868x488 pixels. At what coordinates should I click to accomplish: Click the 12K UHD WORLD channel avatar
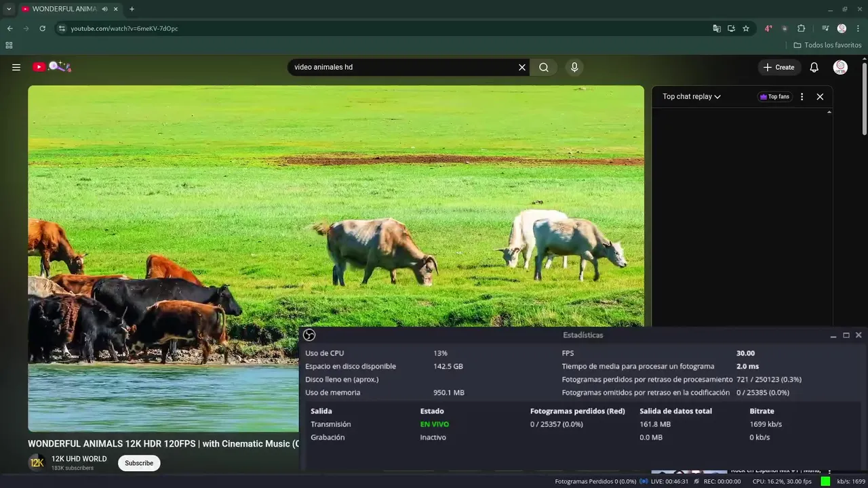coord(37,463)
